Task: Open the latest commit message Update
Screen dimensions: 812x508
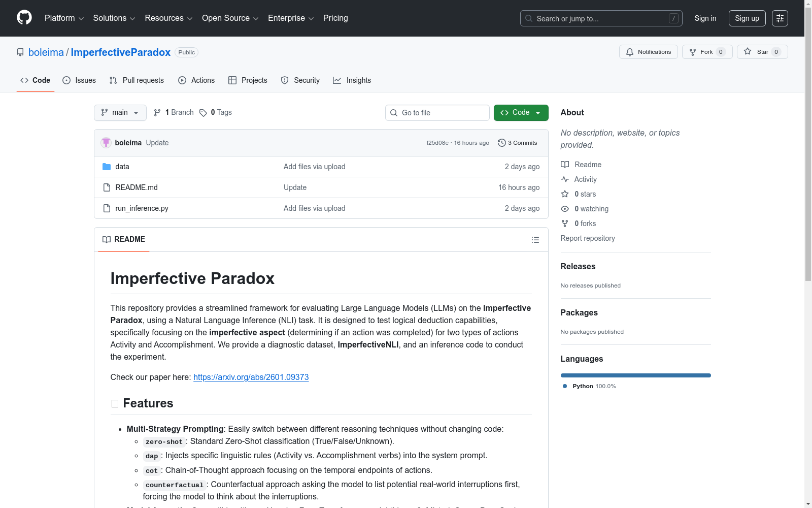Action: click(x=157, y=143)
